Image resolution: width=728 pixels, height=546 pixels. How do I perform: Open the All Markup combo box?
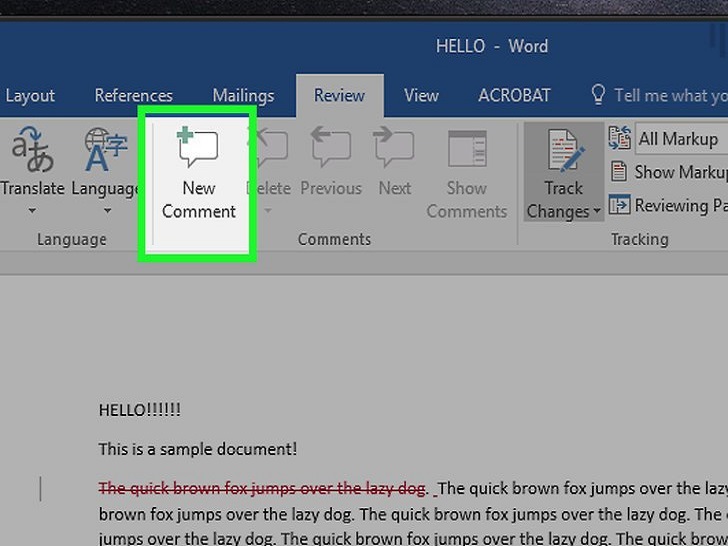coord(681,138)
